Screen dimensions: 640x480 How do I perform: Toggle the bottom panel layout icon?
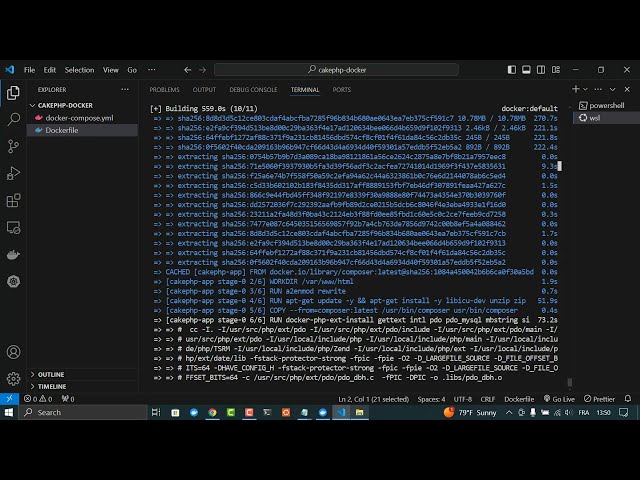point(526,70)
